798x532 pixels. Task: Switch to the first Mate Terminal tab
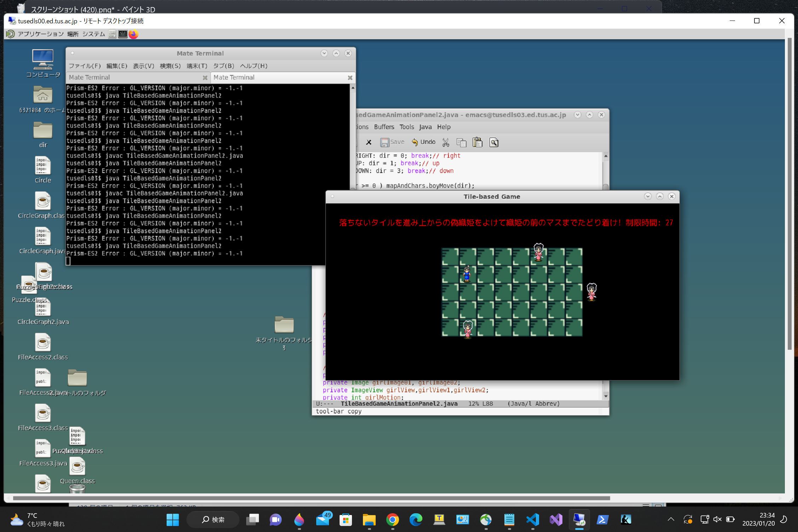[x=134, y=77]
